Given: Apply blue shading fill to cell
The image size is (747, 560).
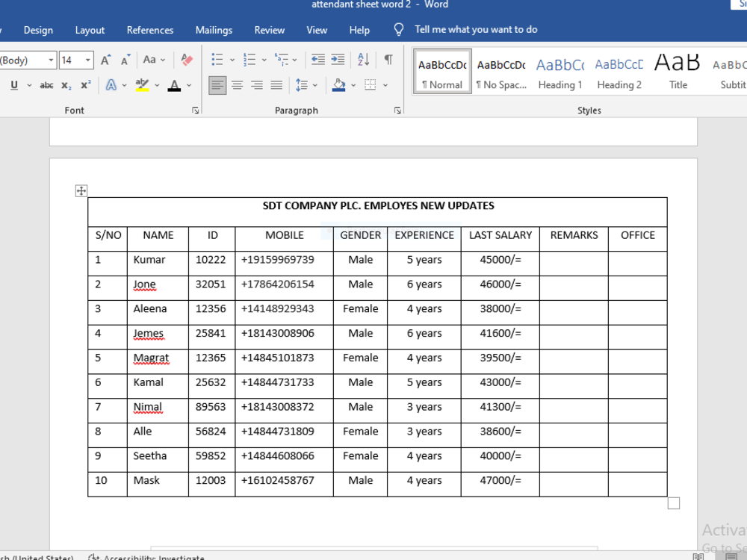Looking at the screenshot, I should coord(338,85).
